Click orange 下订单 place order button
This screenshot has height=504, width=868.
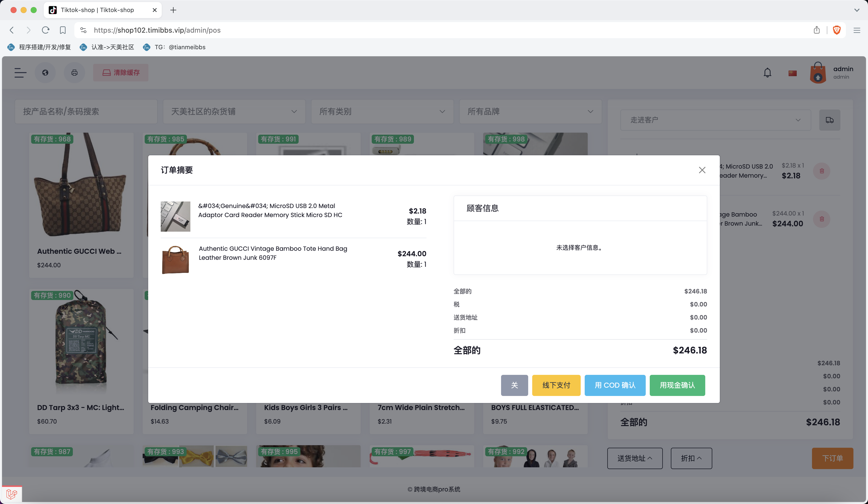[x=832, y=458]
